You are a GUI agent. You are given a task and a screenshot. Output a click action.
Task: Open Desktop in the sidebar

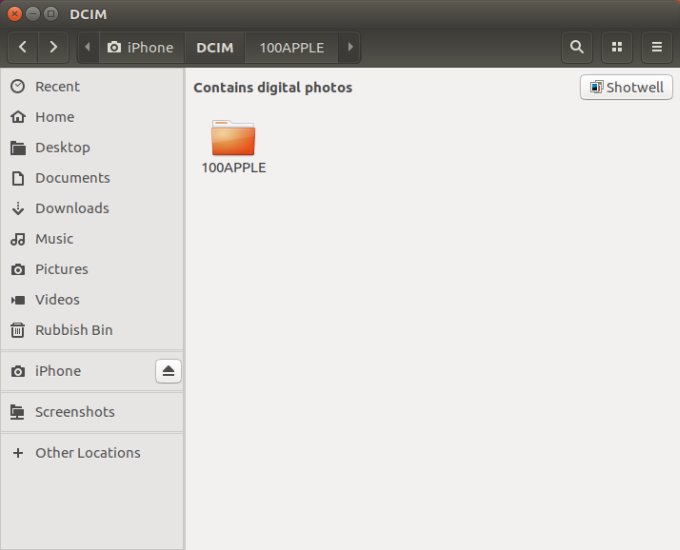pyautogui.click(x=92, y=147)
